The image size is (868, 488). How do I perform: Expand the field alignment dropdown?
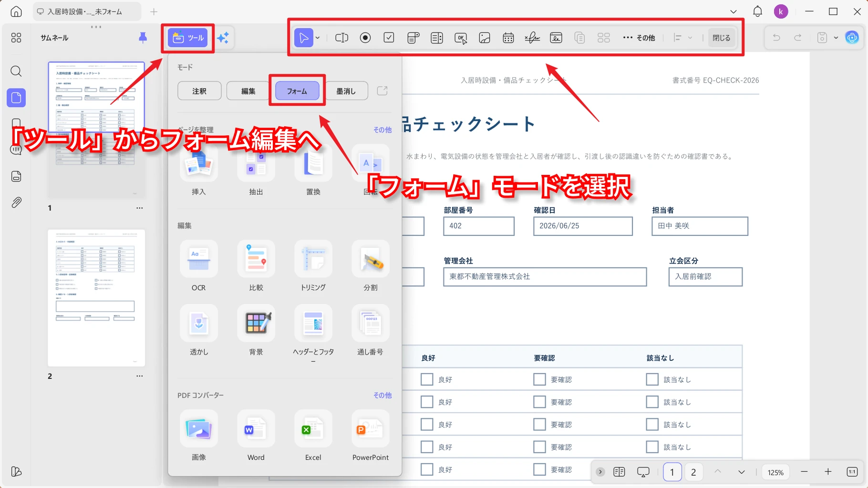(x=690, y=38)
